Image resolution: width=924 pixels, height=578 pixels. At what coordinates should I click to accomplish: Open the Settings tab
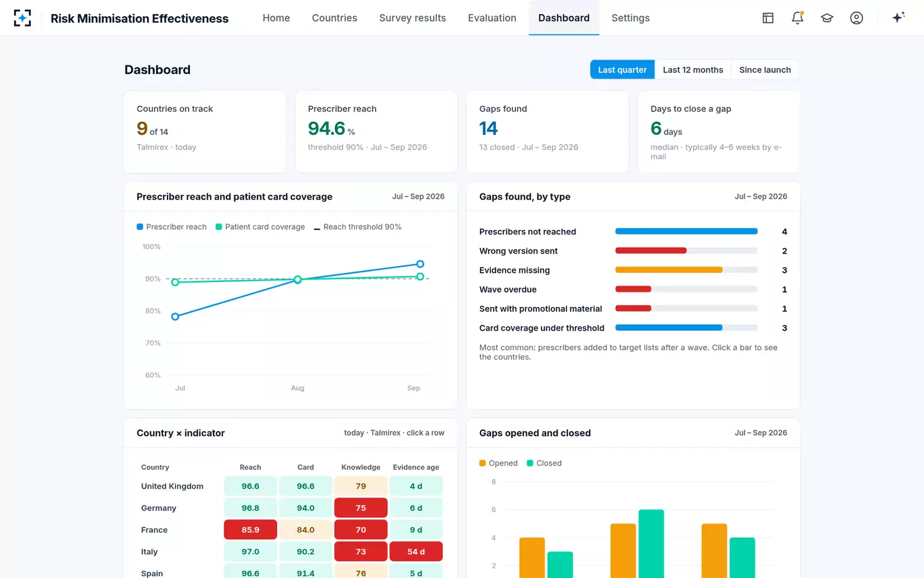click(x=631, y=18)
